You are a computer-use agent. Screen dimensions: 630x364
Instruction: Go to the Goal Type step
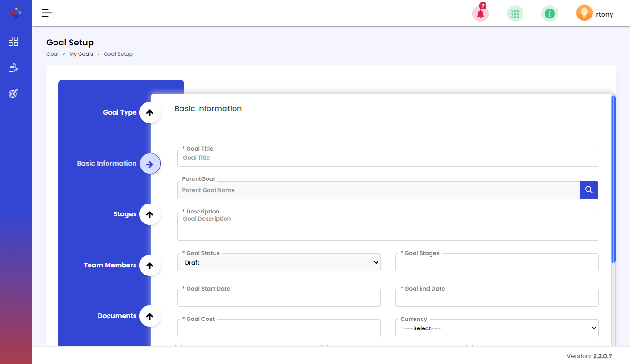click(x=150, y=113)
